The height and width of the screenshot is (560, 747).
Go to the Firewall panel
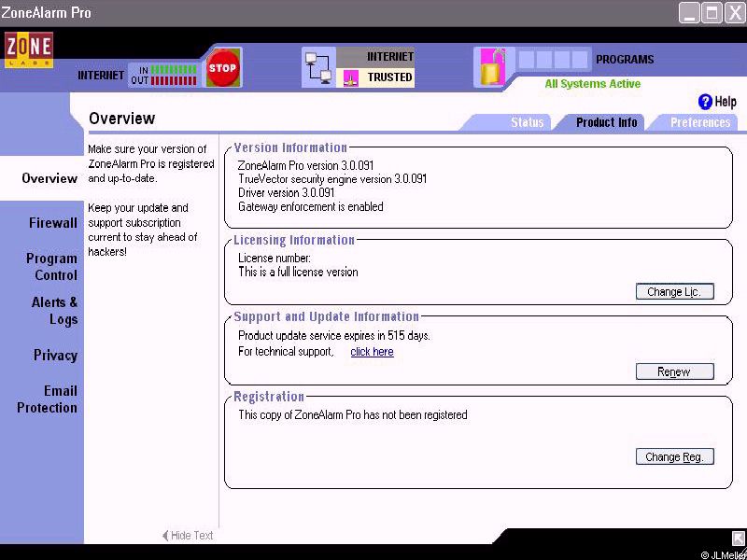click(x=53, y=223)
